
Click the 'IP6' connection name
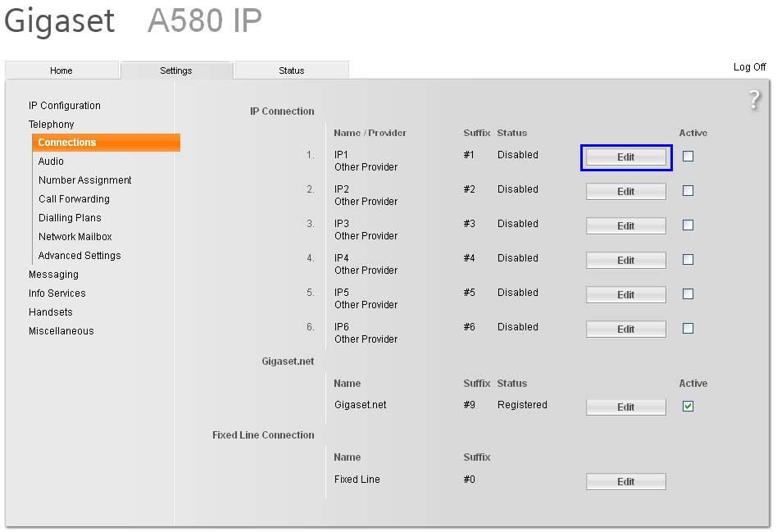pyautogui.click(x=342, y=327)
